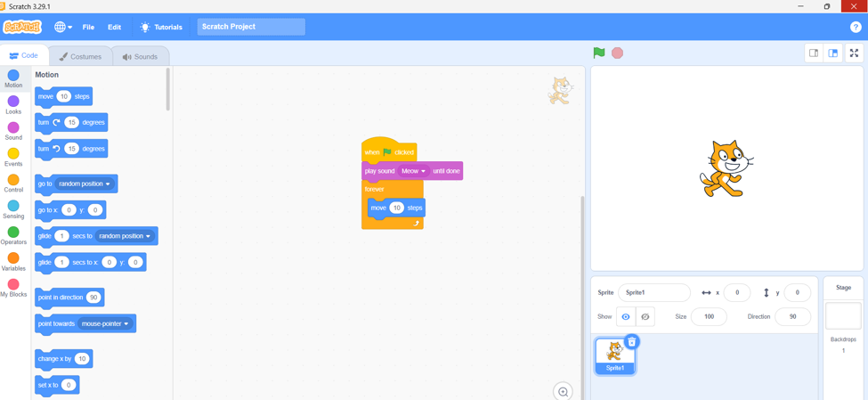The image size is (868, 400).
Task: Click the point in direction 90 value
Action: pos(93,298)
